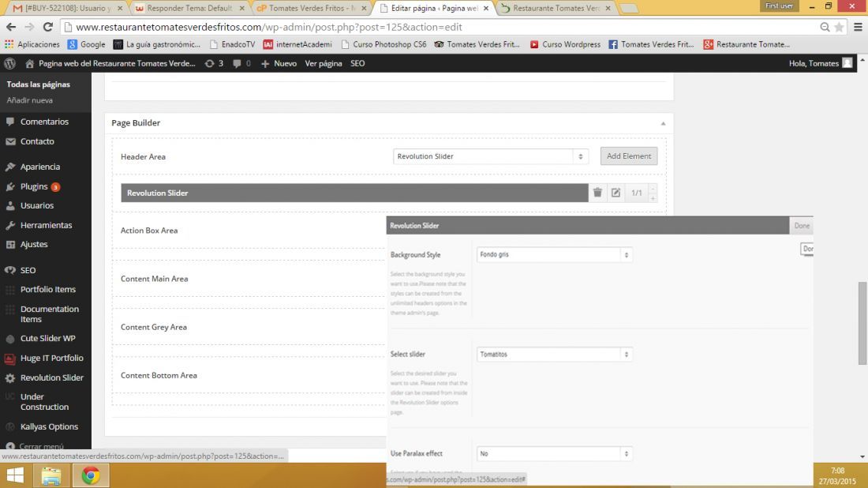Open Under Construction in sidebar
The image size is (868, 488).
point(46,402)
